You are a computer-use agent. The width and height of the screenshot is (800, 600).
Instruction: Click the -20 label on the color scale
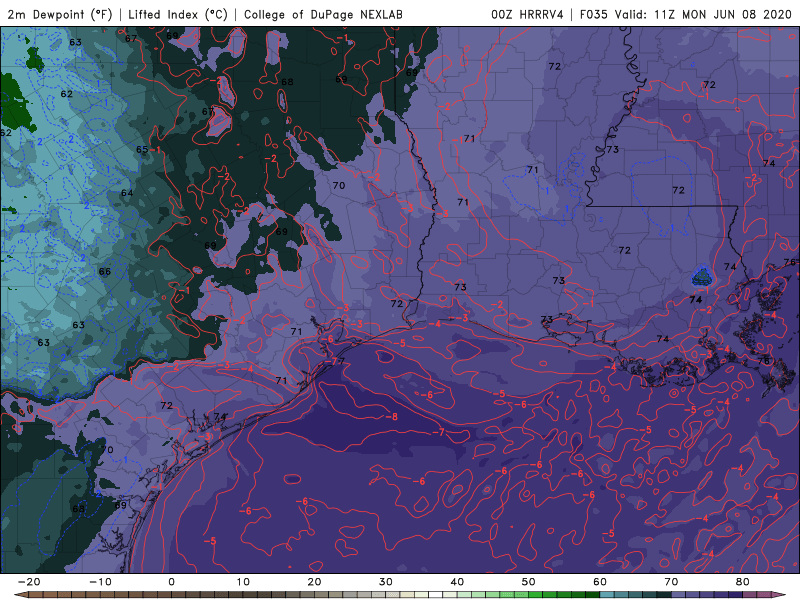point(29,582)
